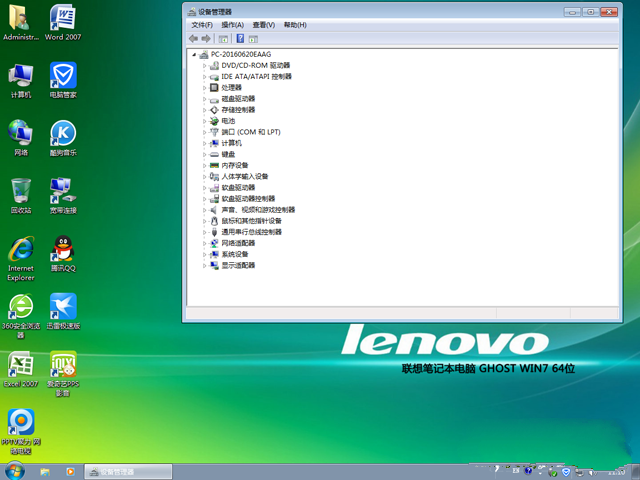Click the Back arrow in Device Manager toolbar
Screen dimensions: 640x480
coord(193,39)
